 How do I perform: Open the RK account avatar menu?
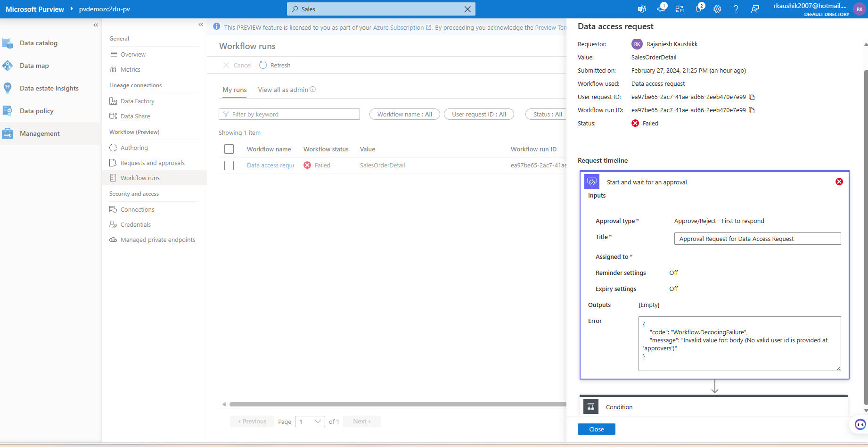click(x=860, y=9)
